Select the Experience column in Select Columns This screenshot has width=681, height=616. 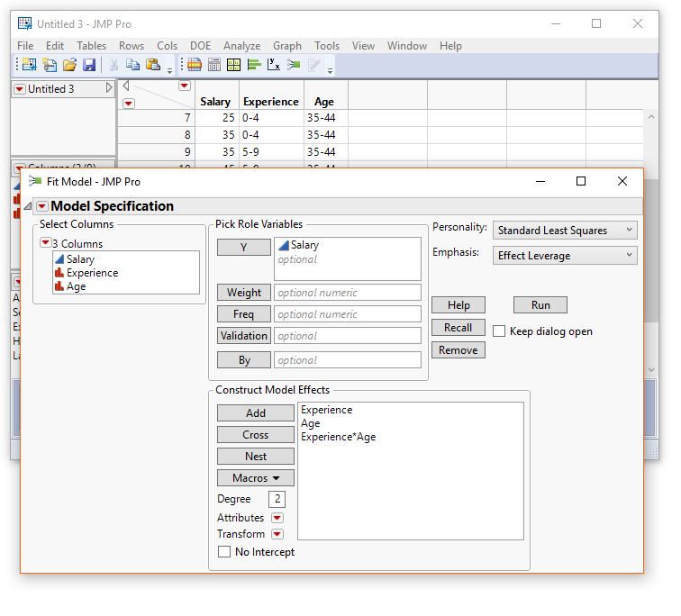pos(92,273)
